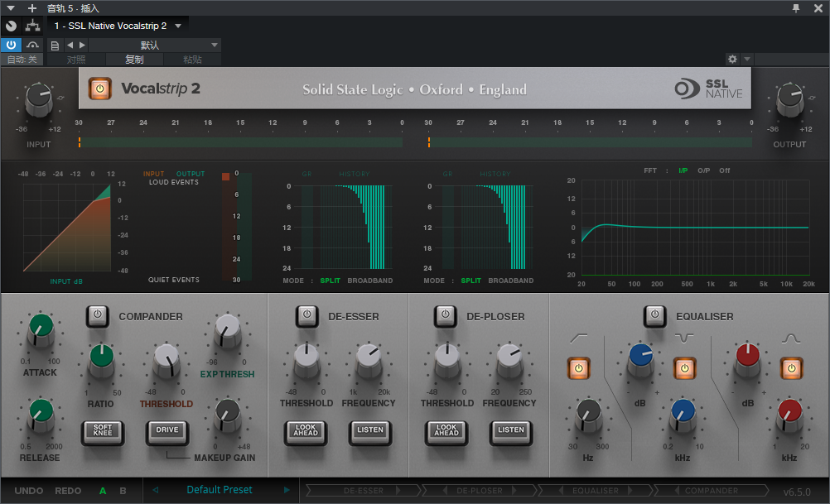The width and height of the screenshot is (830, 504).
Task: Click the blue notch dB gain knob
Action: pyautogui.click(x=640, y=360)
